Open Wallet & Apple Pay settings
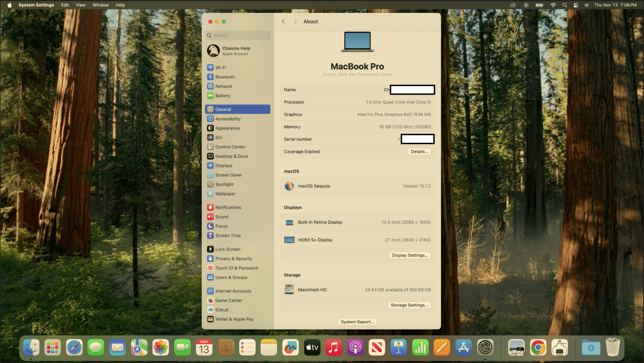 pos(234,319)
